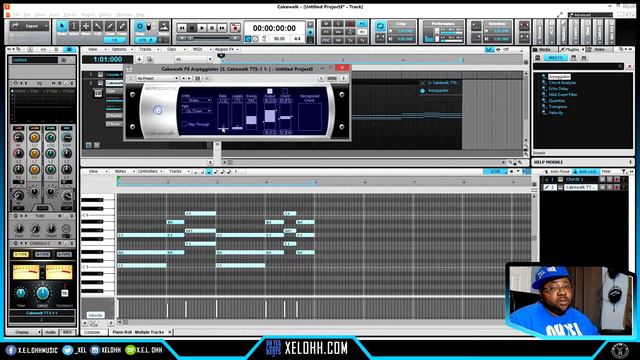Start playback with the Play button
Image resolution: width=640 pixels, height=360 pixels.
(x=202, y=28)
